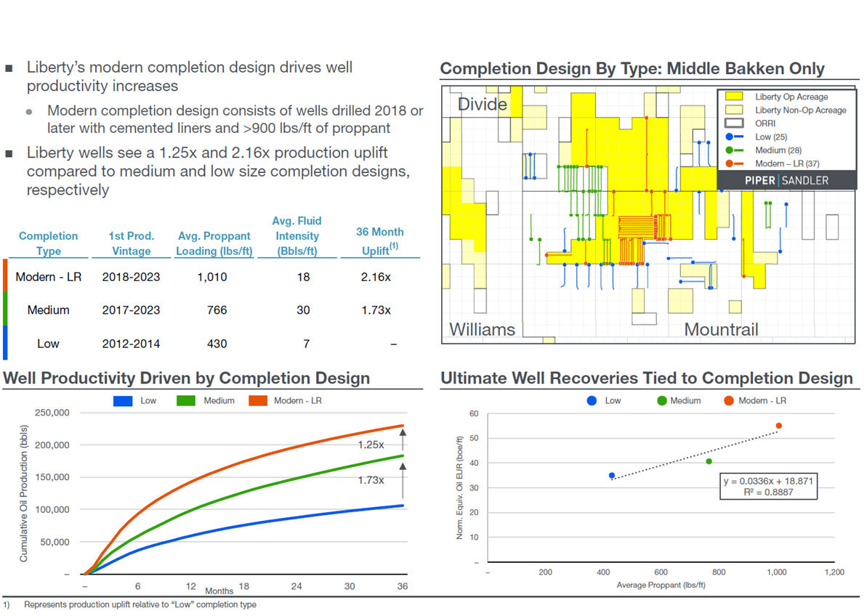The image size is (867, 616).
Task: Click the green Medium line chart legend swatch
Action: pyautogui.click(x=186, y=401)
